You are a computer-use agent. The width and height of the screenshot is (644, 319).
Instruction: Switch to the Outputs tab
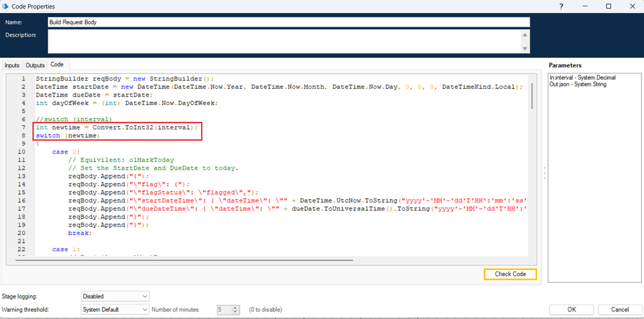pyautogui.click(x=35, y=65)
